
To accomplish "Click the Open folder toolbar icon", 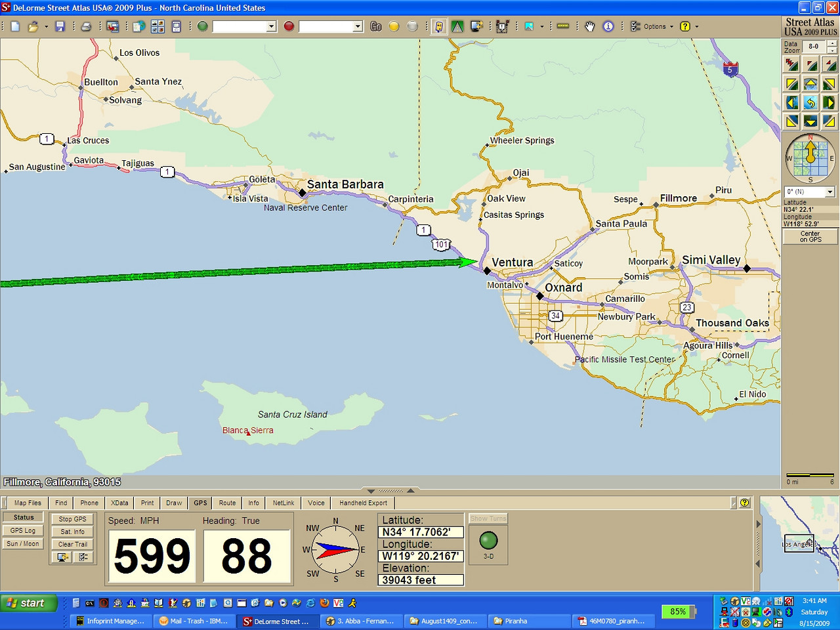I will (33, 26).
